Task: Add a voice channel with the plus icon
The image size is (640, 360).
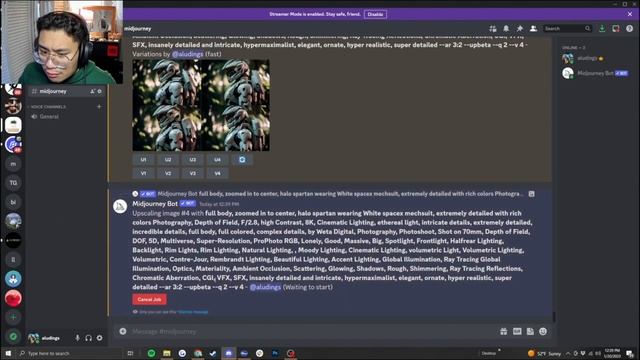Action: [99, 107]
